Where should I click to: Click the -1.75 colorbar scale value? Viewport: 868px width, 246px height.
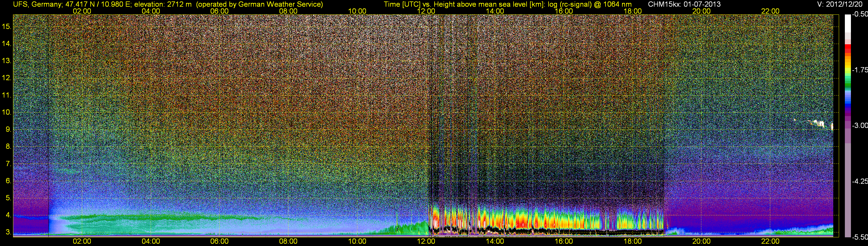860,70
